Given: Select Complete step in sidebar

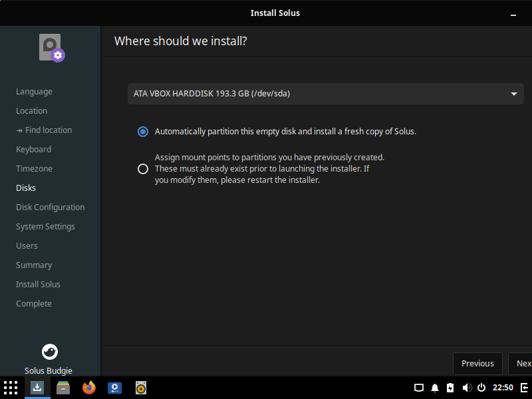Looking at the screenshot, I should point(34,304).
